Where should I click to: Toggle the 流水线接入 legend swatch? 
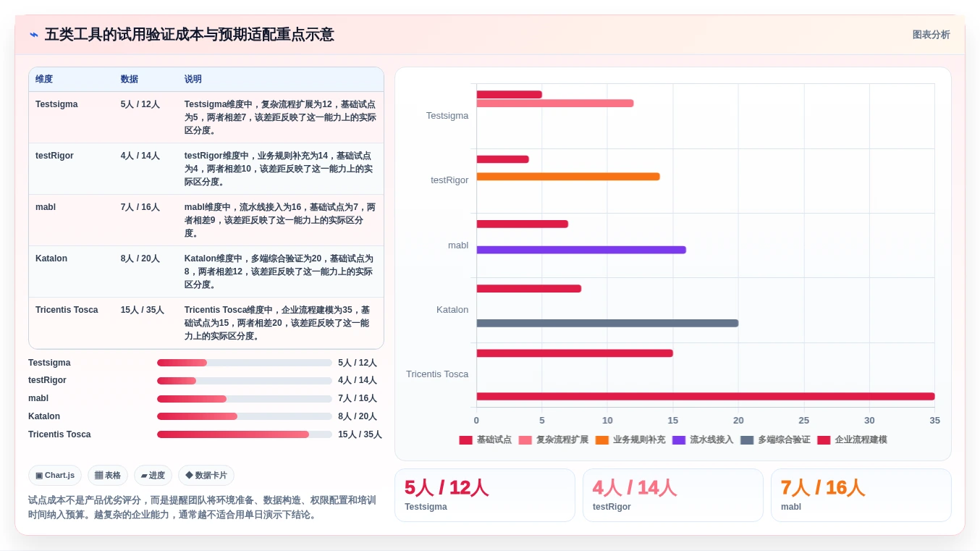click(x=679, y=440)
